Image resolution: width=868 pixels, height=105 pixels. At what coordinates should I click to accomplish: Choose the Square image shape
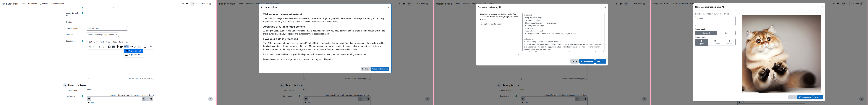click(701, 42)
